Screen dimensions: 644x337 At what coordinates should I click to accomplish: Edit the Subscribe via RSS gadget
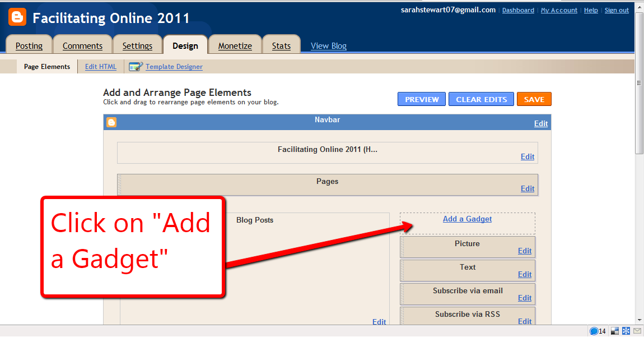pyautogui.click(x=525, y=321)
